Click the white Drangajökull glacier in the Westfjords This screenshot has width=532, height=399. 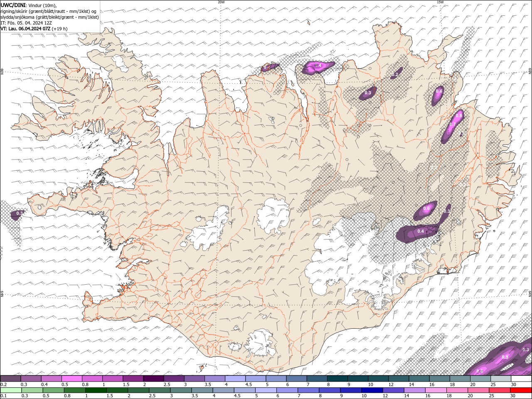(121, 62)
